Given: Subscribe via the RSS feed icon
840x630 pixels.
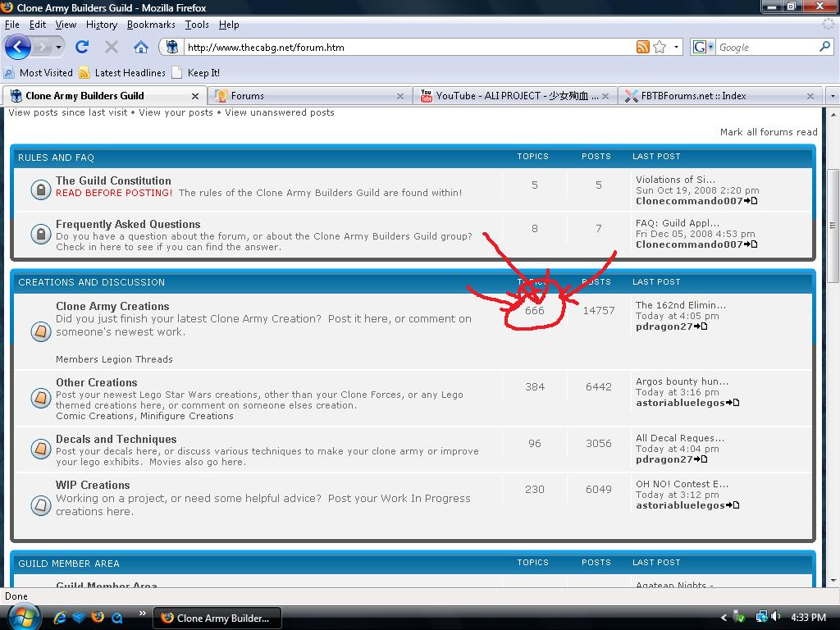Looking at the screenshot, I should point(643,47).
